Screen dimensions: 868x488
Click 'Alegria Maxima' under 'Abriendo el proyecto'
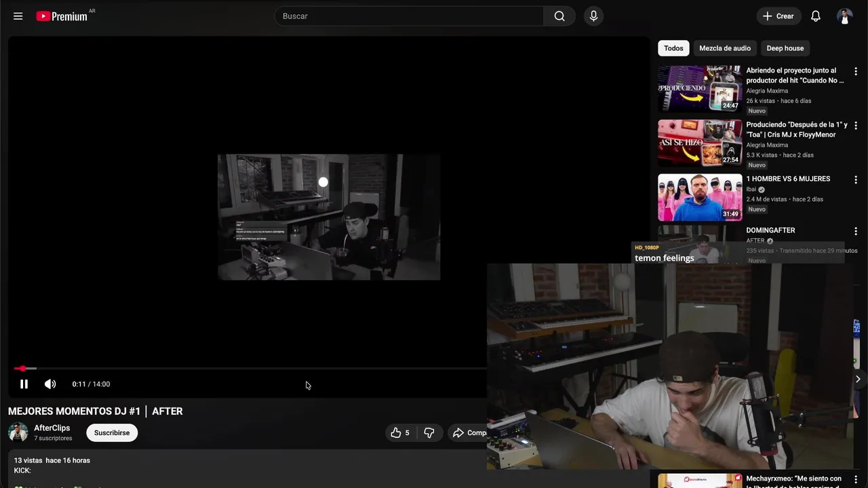tap(767, 91)
